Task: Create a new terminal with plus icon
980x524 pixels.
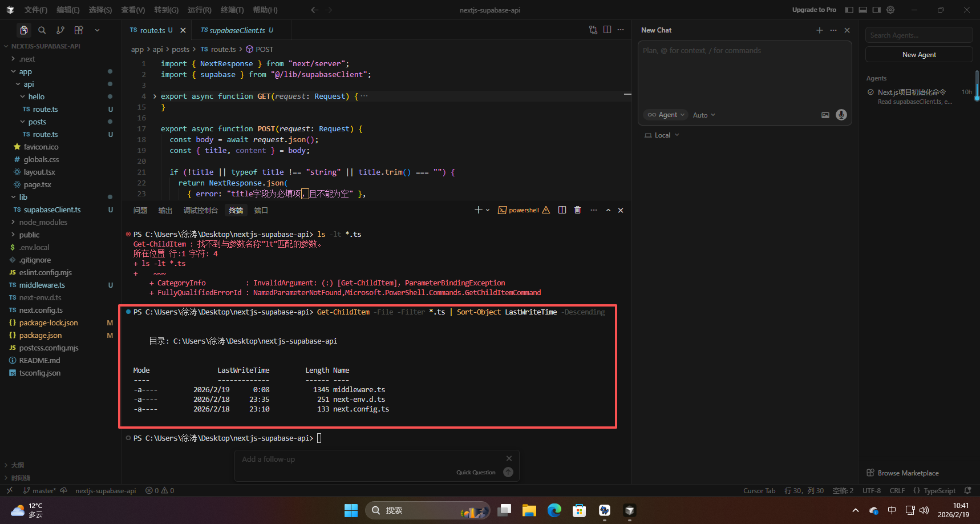Action: [x=478, y=210]
